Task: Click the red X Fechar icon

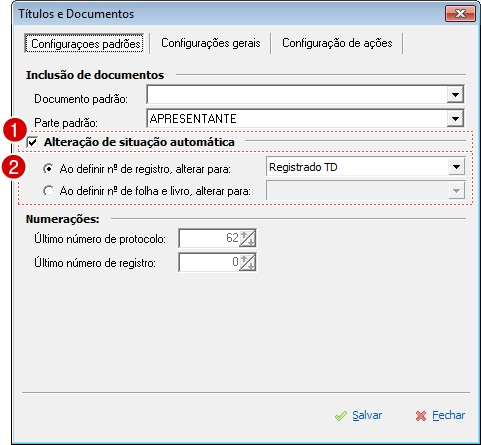Action: (x=421, y=416)
